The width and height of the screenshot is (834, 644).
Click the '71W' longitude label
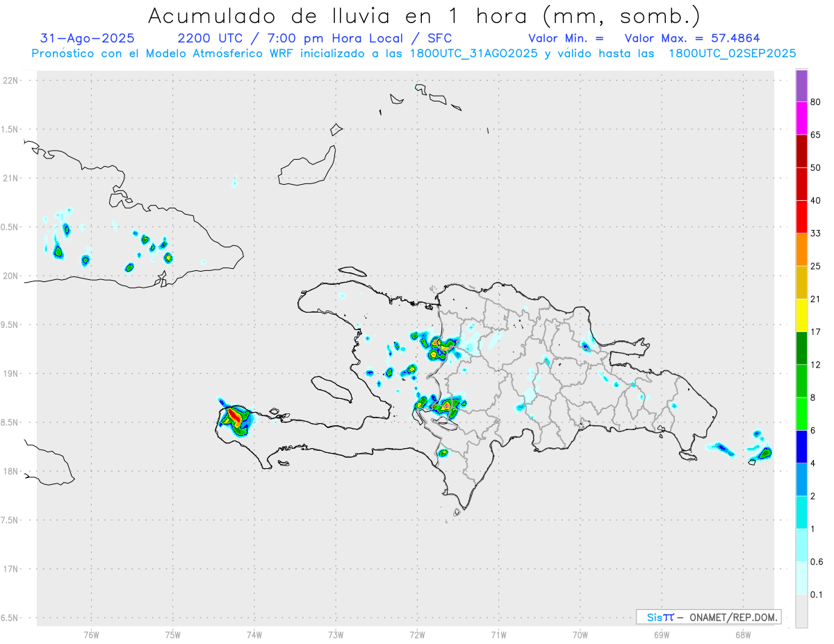(498, 635)
